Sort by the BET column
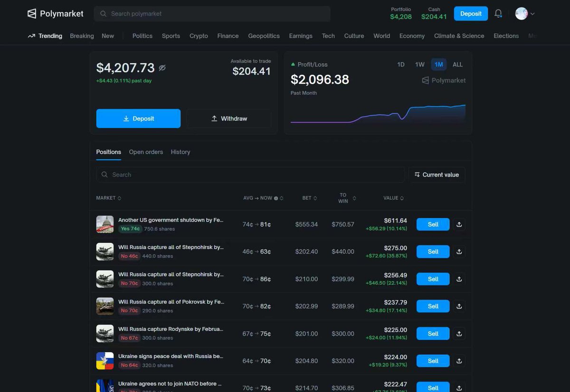The width and height of the screenshot is (570, 392). tap(310, 198)
